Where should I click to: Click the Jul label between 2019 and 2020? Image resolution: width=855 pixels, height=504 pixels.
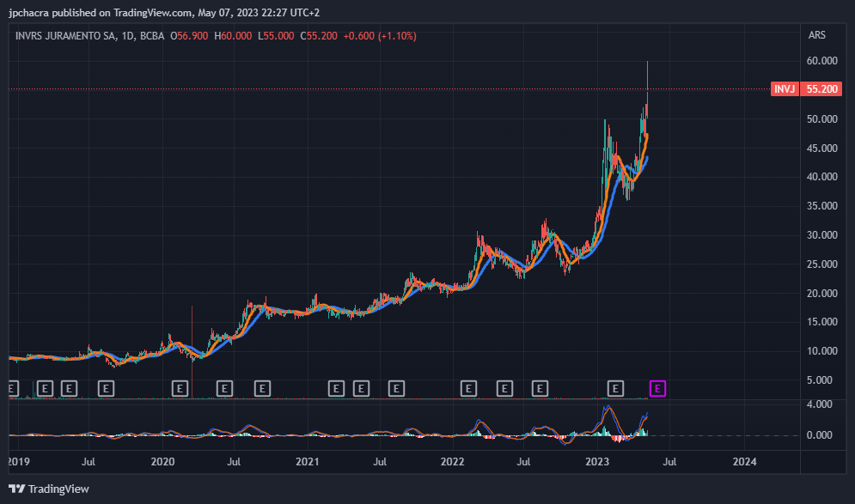point(89,462)
